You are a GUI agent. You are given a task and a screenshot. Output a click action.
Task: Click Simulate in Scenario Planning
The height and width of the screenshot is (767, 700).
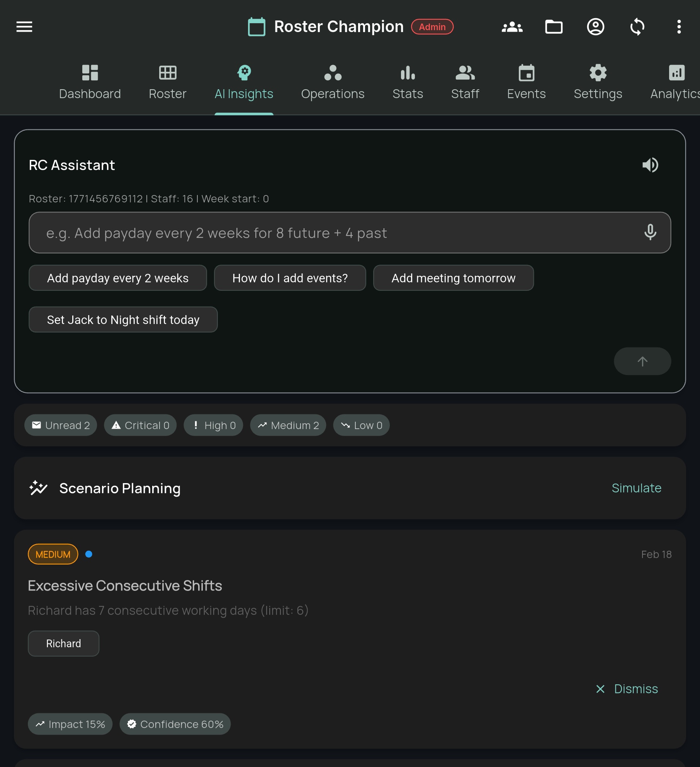[x=636, y=488]
